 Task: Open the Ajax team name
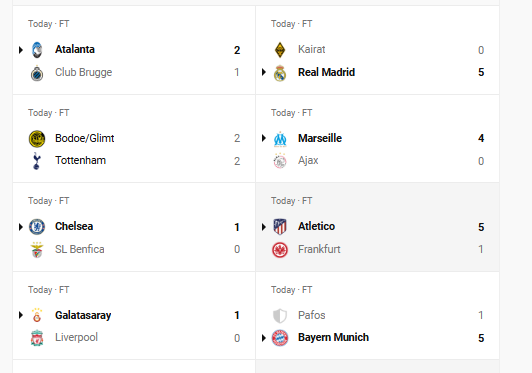click(308, 161)
